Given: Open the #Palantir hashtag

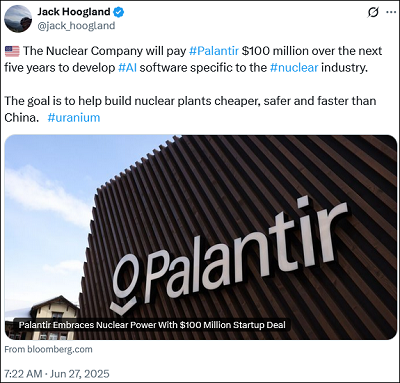Looking at the screenshot, I should tap(214, 51).
